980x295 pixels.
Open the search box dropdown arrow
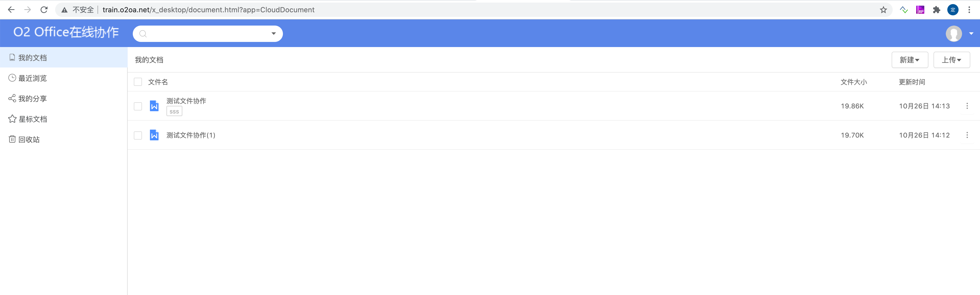pyautogui.click(x=273, y=33)
